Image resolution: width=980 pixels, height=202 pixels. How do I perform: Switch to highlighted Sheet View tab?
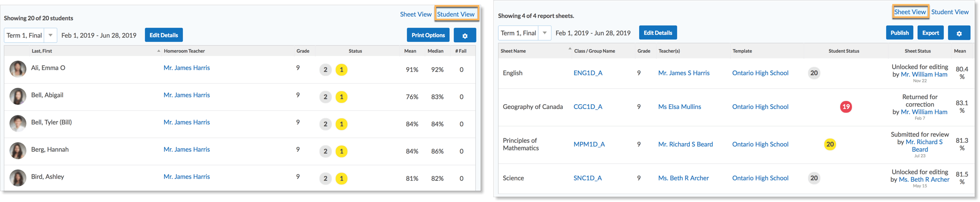click(910, 12)
